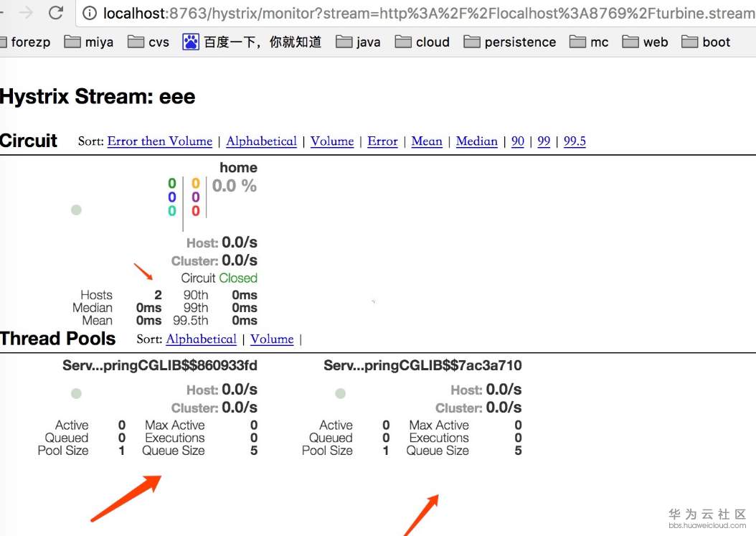Click the green success count in home circuit

click(172, 183)
